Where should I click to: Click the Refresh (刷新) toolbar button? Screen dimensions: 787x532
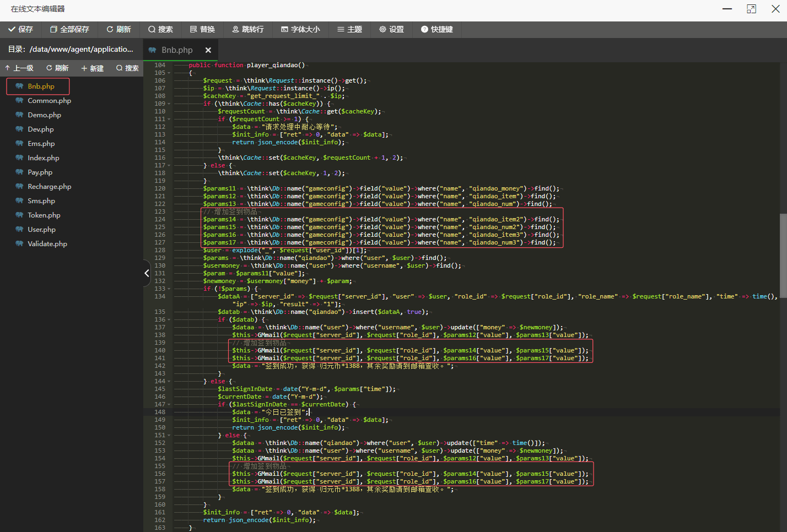coord(118,29)
